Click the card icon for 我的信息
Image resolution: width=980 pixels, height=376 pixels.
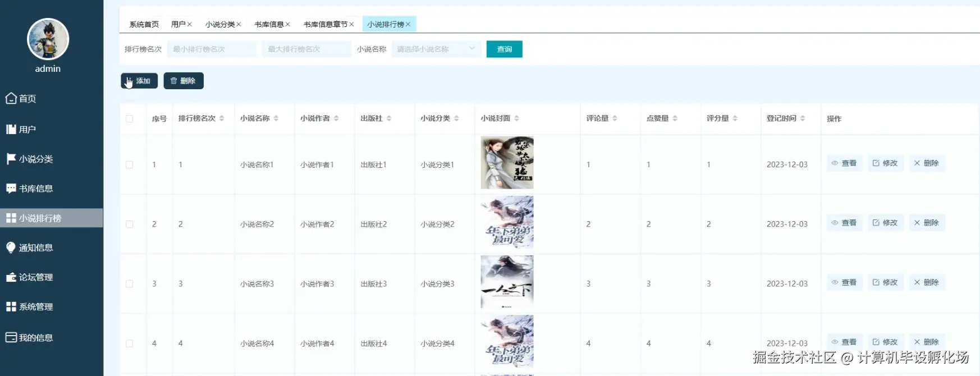click(x=11, y=337)
